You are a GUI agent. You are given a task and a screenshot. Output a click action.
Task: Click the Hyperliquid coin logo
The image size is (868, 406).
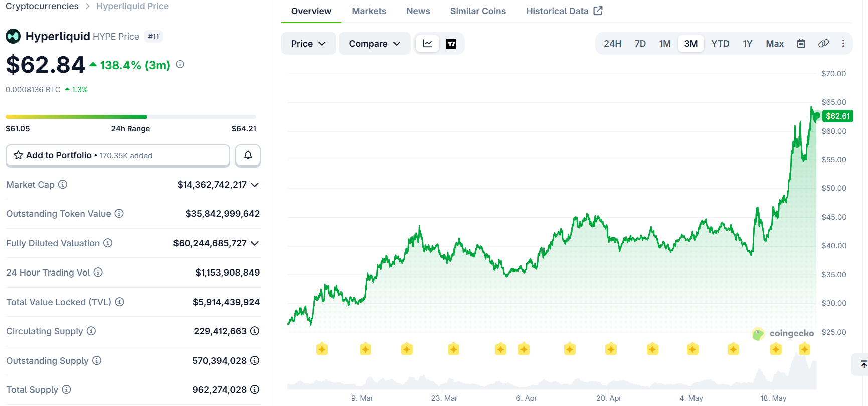point(13,36)
